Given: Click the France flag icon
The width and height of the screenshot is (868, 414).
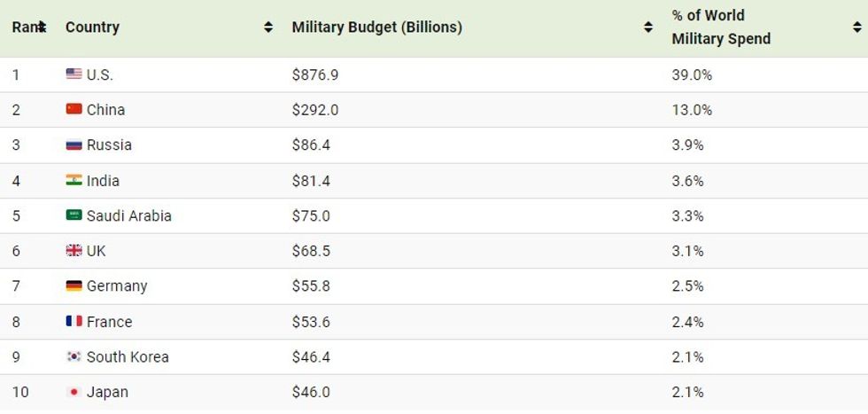Looking at the screenshot, I should point(74,321).
